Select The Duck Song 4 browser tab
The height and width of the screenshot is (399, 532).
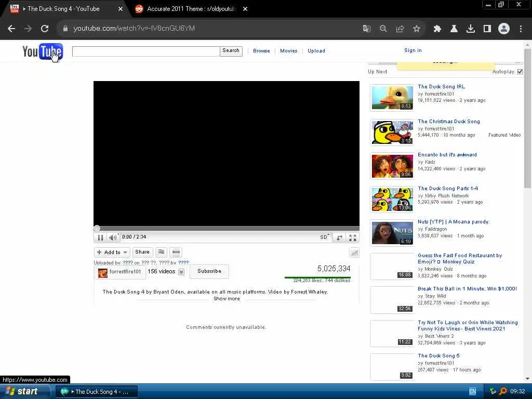[x=63, y=9]
